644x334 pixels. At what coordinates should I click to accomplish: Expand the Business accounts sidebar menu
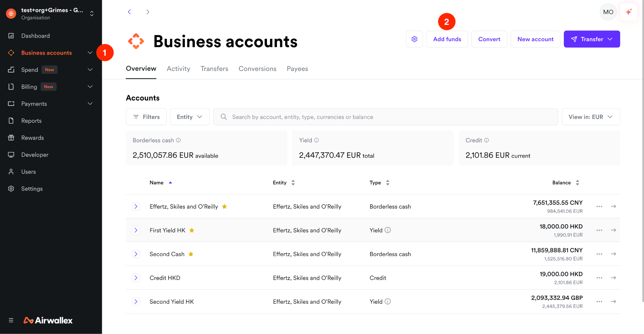pyautogui.click(x=90, y=53)
